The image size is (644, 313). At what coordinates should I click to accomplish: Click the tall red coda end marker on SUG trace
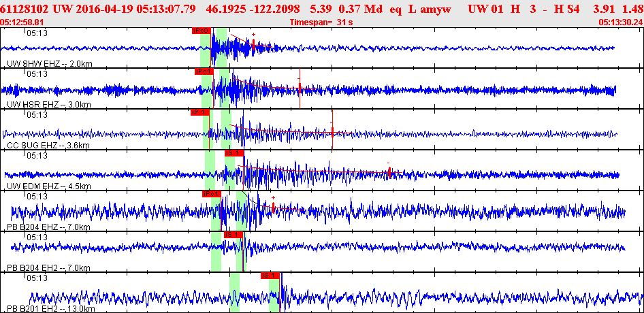(x=332, y=129)
